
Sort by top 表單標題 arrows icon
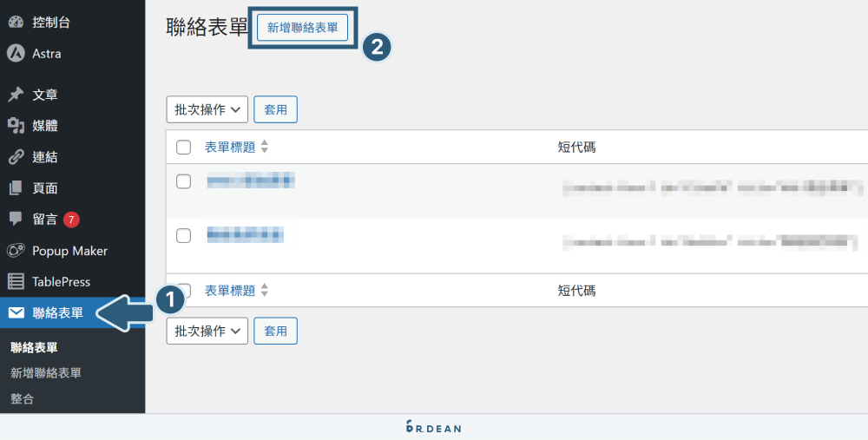[265, 147]
